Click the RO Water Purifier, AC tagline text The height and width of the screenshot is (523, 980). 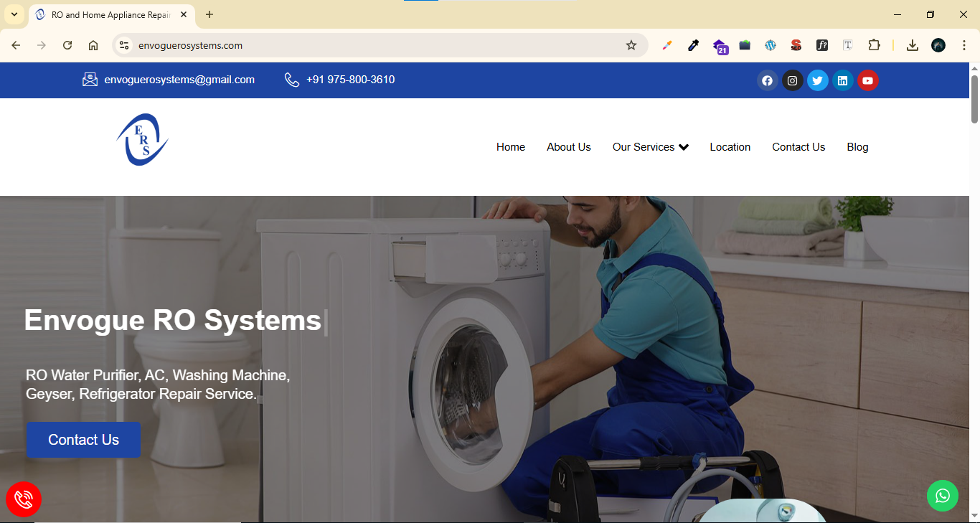(x=158, y=385)
